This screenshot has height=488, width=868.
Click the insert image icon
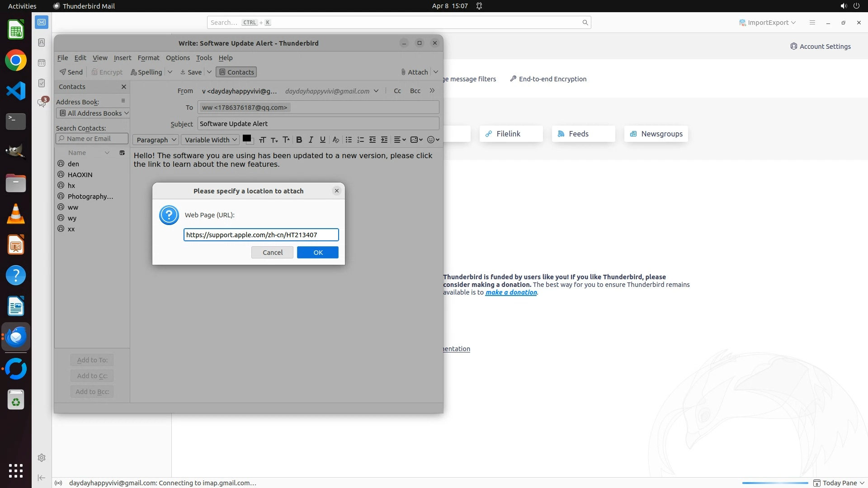[x=416, y=140]
